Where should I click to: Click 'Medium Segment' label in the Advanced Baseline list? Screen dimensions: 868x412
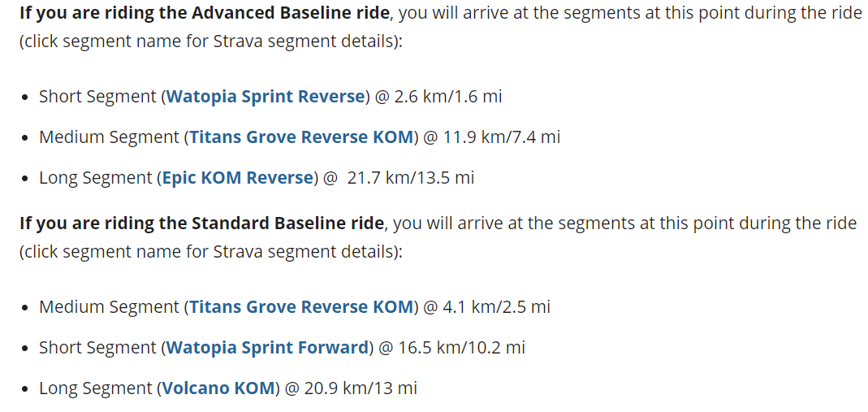(109, 137)
